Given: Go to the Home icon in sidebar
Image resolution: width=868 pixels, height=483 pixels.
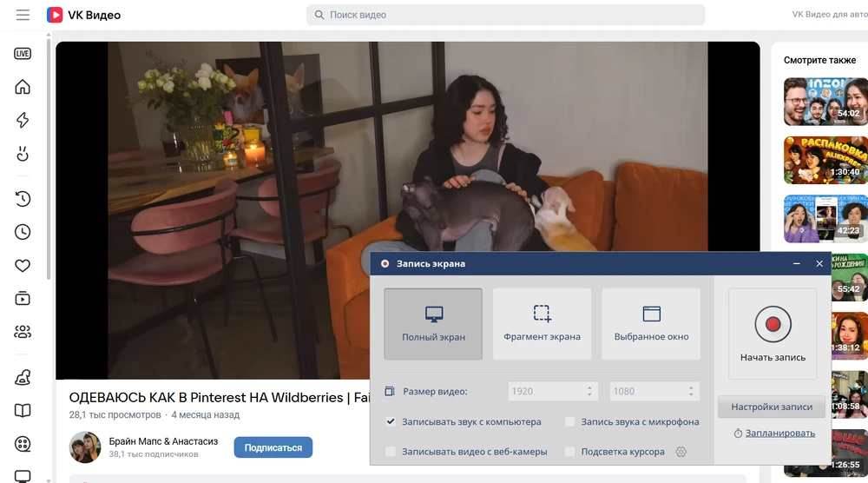Looking at the screenshot, I should (x=23, y=87).
